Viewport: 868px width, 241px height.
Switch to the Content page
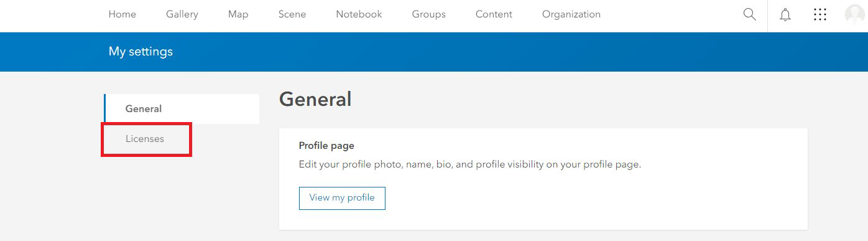494,14
